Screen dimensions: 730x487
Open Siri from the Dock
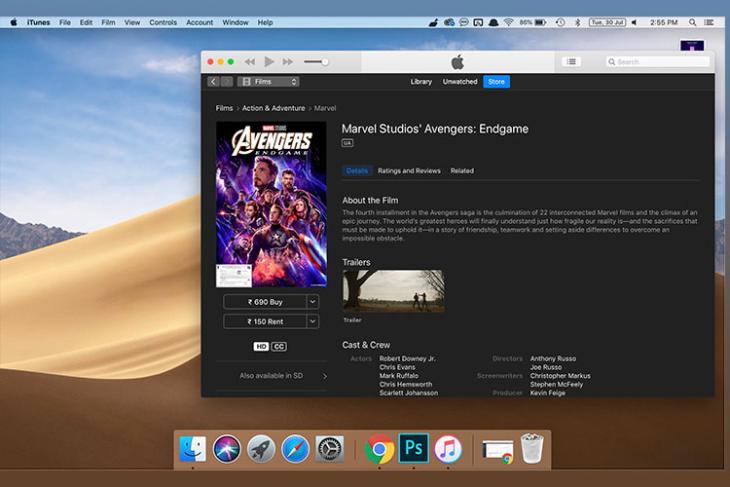point(227,449)
